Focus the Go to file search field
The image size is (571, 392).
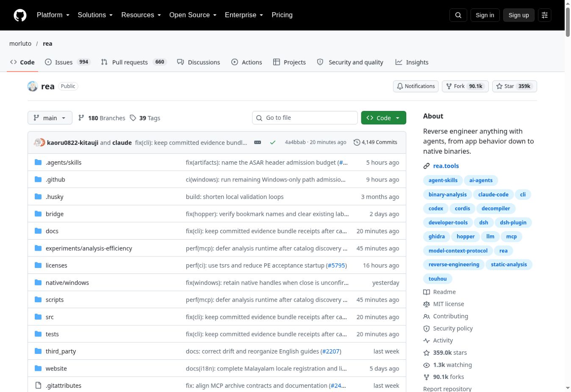[305, 118]
